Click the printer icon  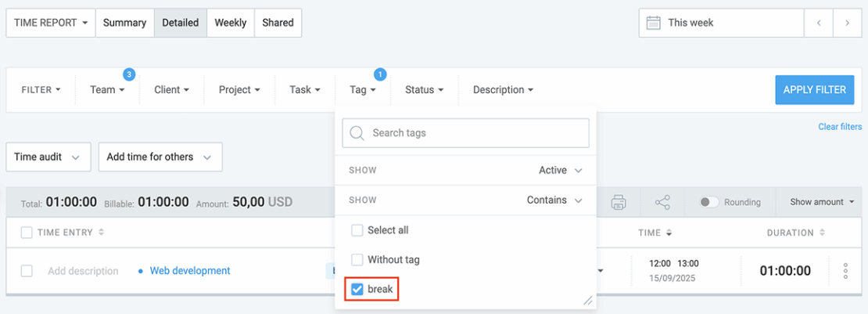tap(618, 202)
